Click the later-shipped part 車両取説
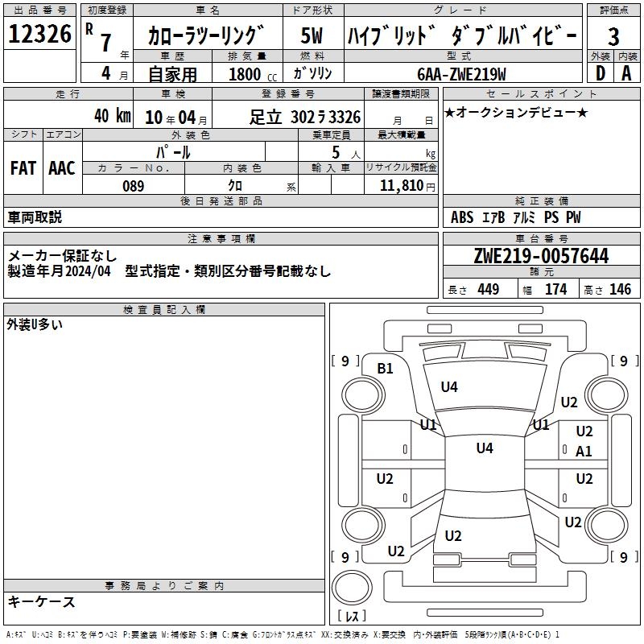This screenshot has height=644, width=644. 35,217
